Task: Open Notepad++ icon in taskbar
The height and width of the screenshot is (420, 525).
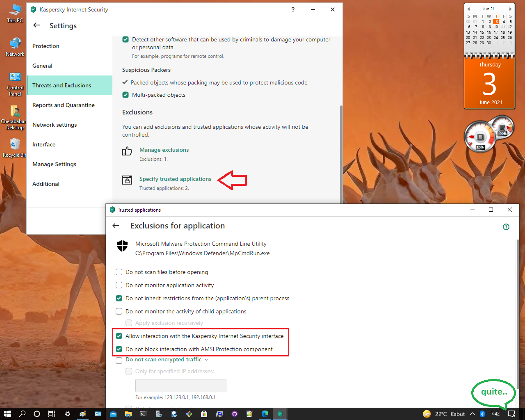Action: point(249,414)
